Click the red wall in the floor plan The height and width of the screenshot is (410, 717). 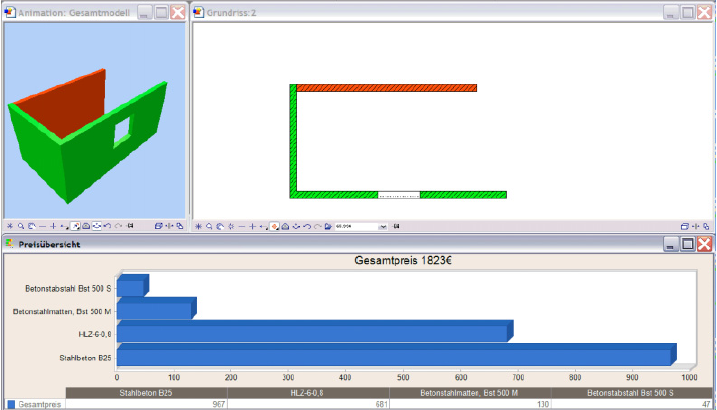tap(386, 88)
